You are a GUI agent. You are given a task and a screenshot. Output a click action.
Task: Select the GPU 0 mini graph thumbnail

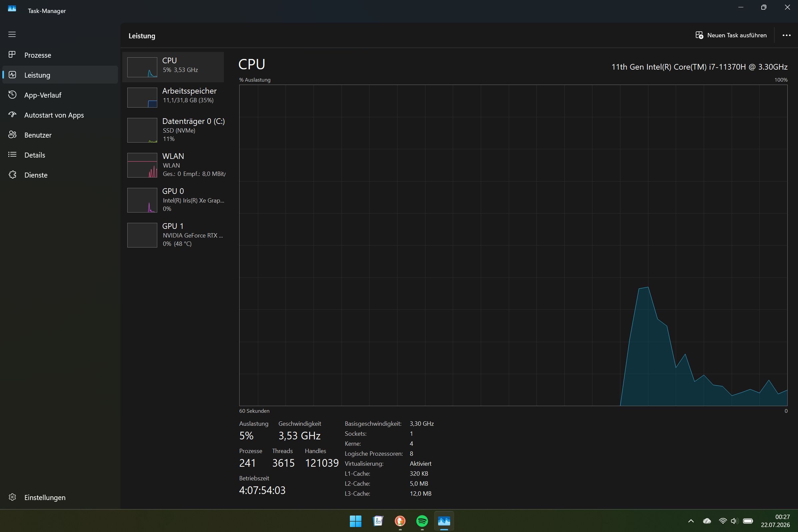(142, 200)
